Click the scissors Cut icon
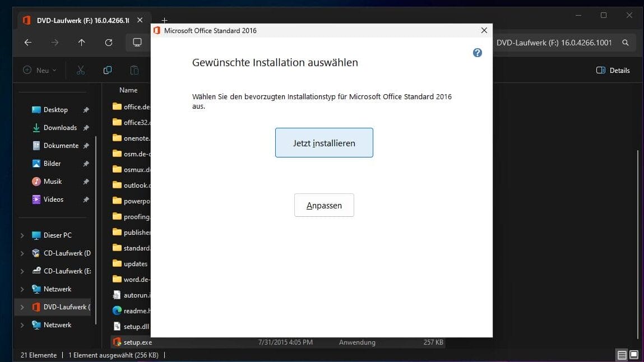The height and width of the screenshot is (362, 644). point(81,70)
